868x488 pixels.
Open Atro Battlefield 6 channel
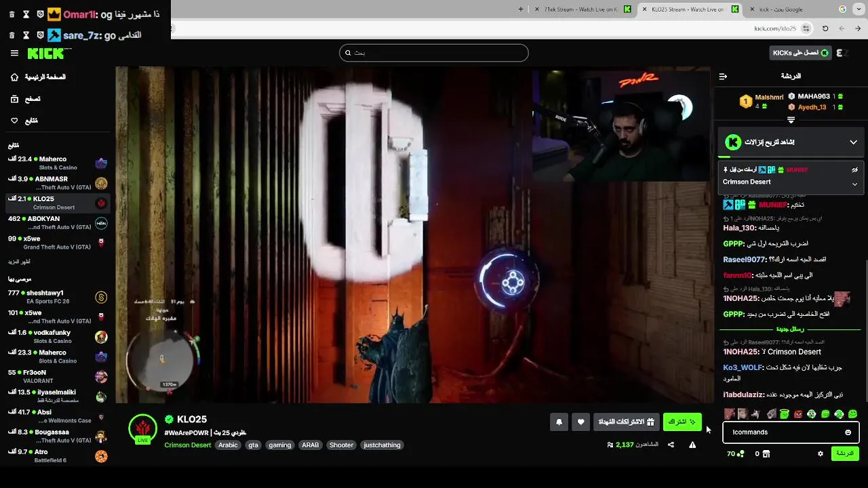click(58, 455)
